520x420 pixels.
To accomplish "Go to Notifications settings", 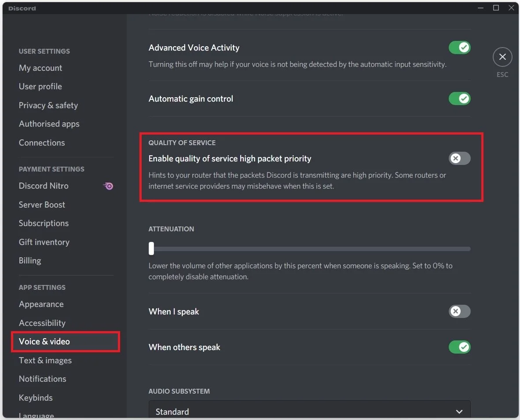I will point(42,379).
